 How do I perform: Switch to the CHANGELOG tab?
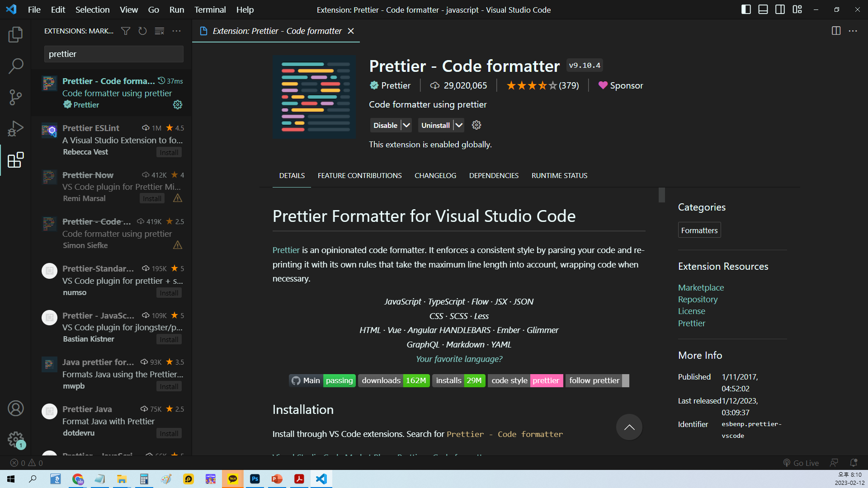pyautogui.click(x=435, y=176)
